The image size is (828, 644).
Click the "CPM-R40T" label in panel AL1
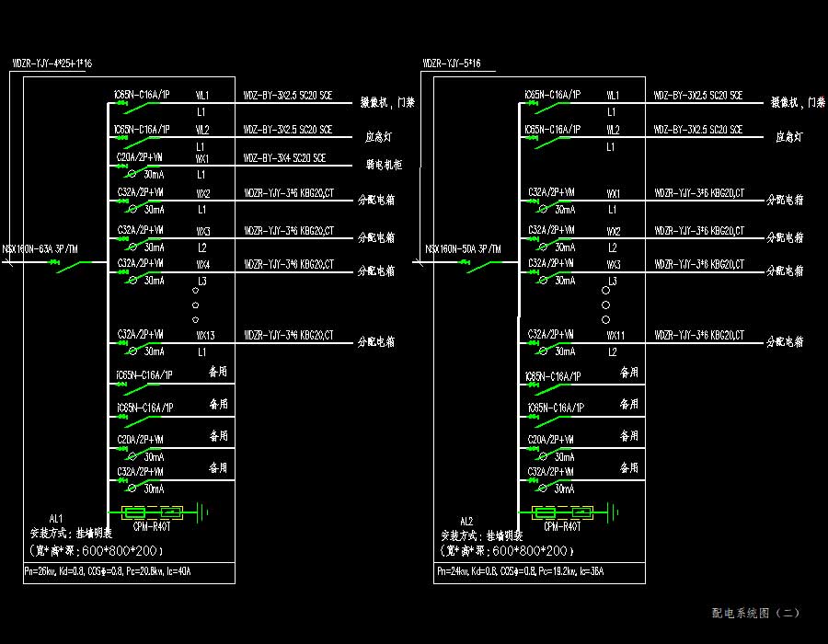coord(152,526)
